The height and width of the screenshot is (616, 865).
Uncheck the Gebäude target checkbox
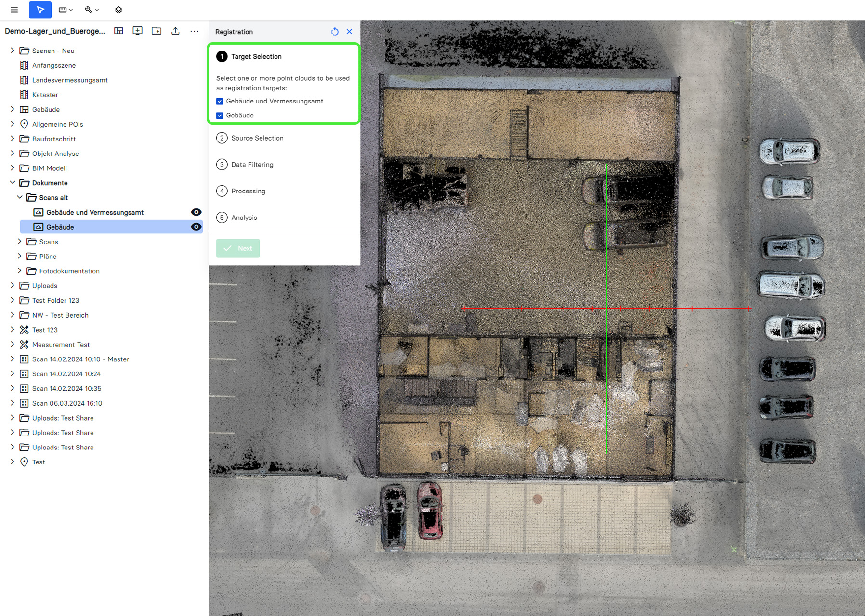tap(220, 115)
